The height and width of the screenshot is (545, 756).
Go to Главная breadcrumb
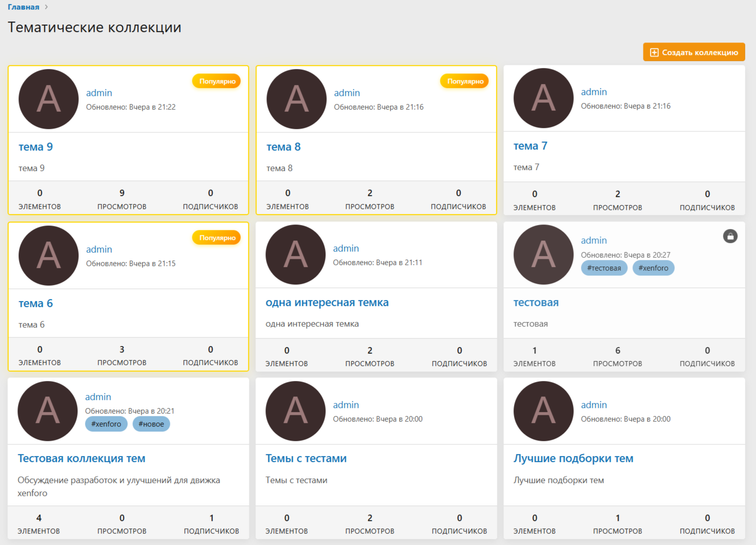(23, 7)
